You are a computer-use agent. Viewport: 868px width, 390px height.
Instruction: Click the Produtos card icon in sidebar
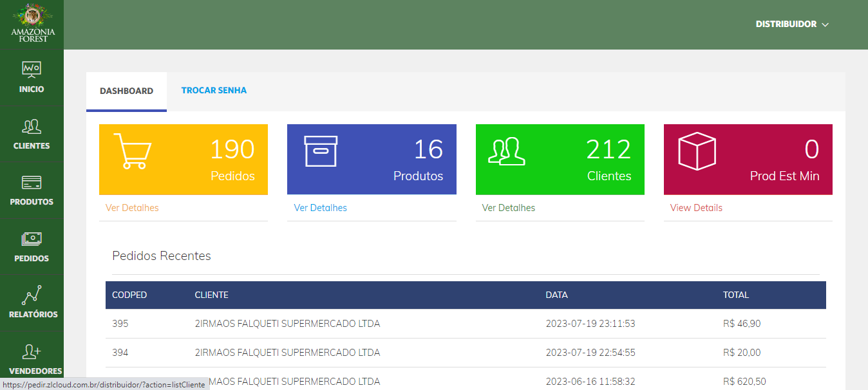click(x=32, y=183)
